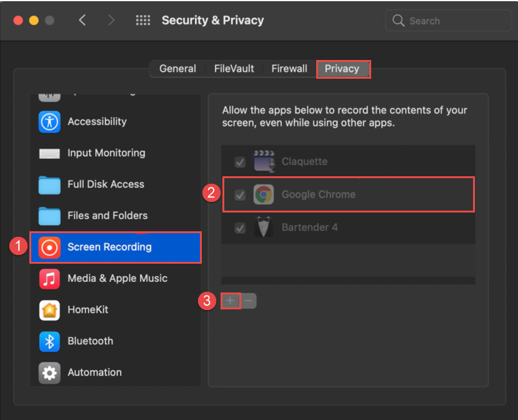Click the Input Monitoring keyboard icon

click(49, 153)
